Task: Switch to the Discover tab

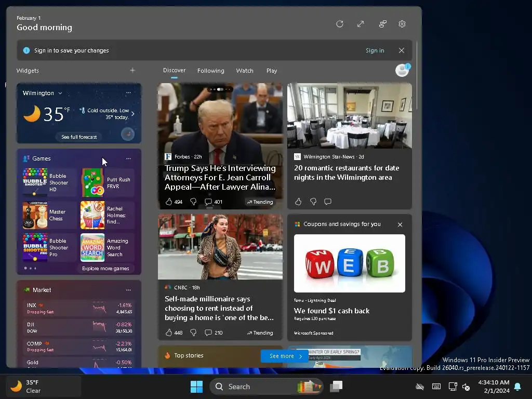Action: [174, 70]
